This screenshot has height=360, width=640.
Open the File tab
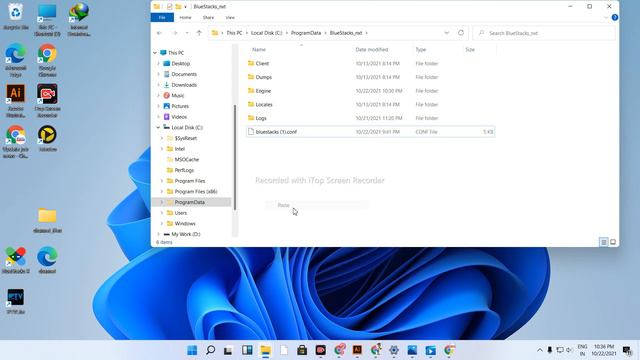pyautogui.click(x=162, y=18)
